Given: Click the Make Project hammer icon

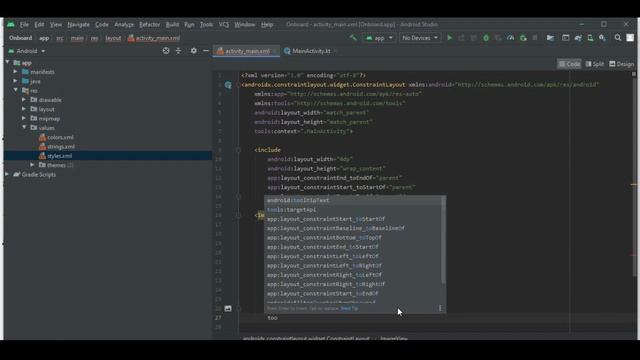Looking at the screenshot, I should point(353,38).
